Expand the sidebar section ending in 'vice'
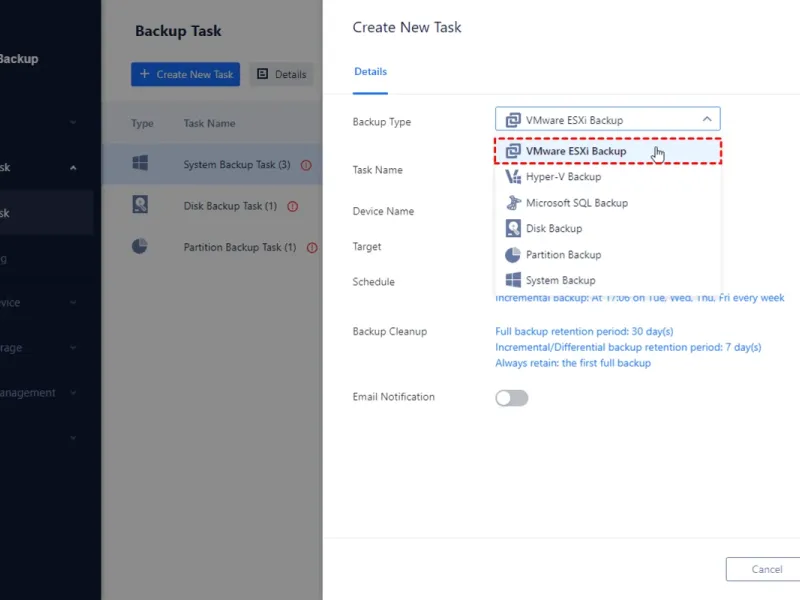This screenshot has height=600, width=800. pyautogui.click(x=73, y=303)
